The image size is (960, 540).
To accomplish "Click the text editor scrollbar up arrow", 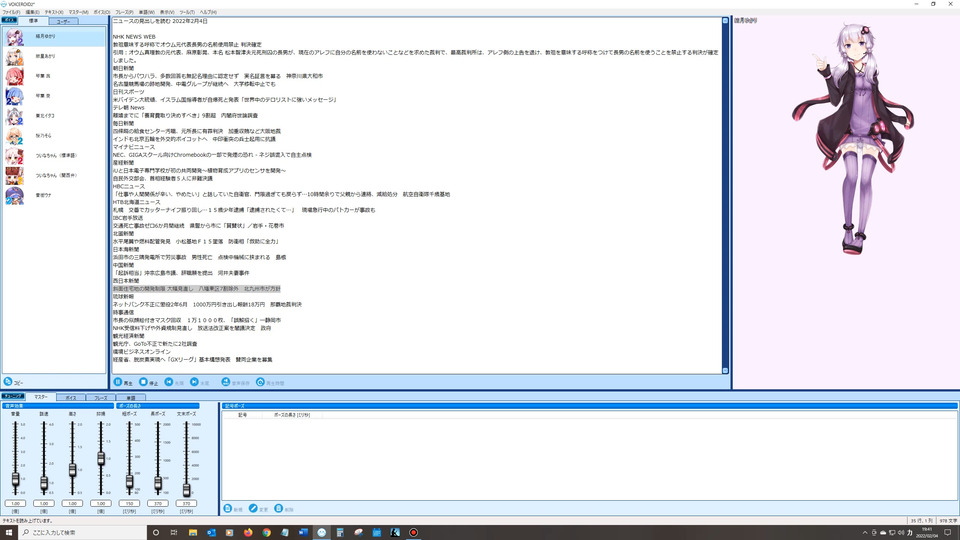I will coord(725,21).
